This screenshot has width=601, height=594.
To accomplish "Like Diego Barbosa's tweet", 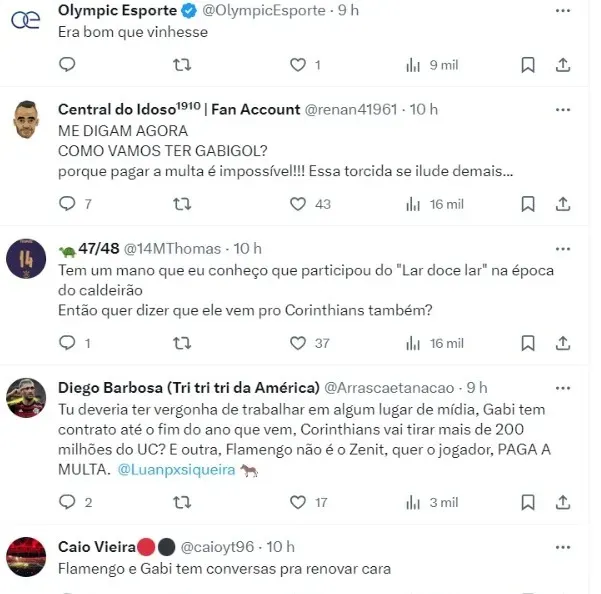I will (297, 502).
